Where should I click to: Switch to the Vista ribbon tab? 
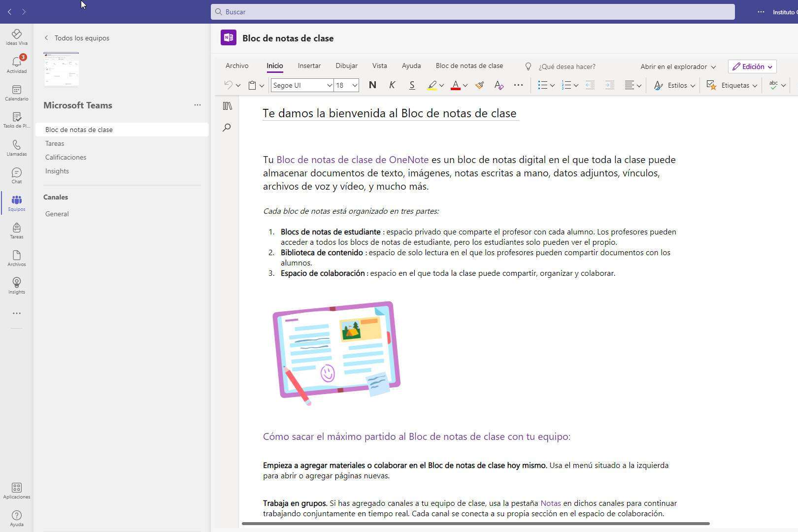(380, 66)
